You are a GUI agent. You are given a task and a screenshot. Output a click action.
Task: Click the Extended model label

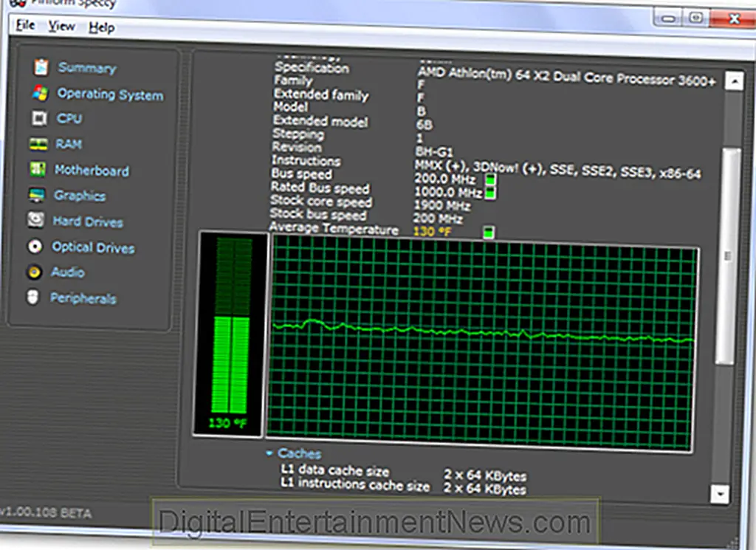tap(320, 121)
